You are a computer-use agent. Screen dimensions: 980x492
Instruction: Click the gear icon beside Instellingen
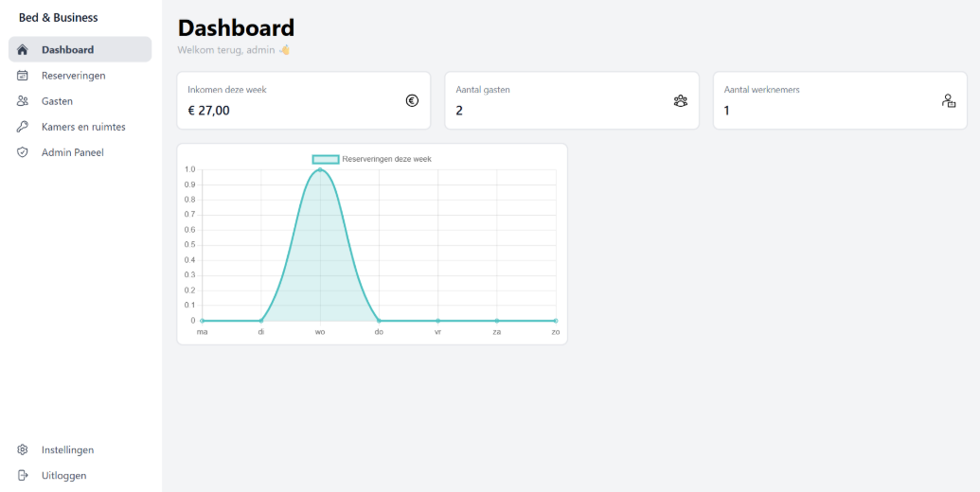(23, 450)
